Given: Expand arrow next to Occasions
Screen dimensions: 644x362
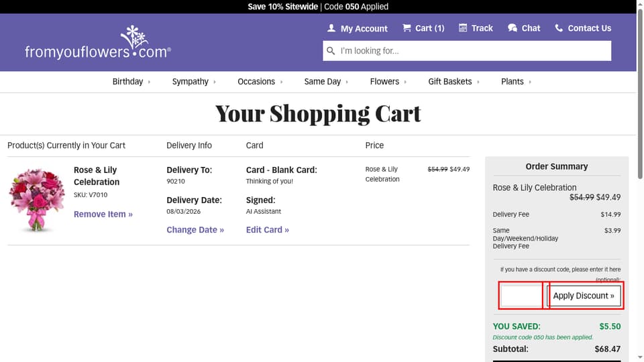Looking at the screenshot, I should [281, 82].
